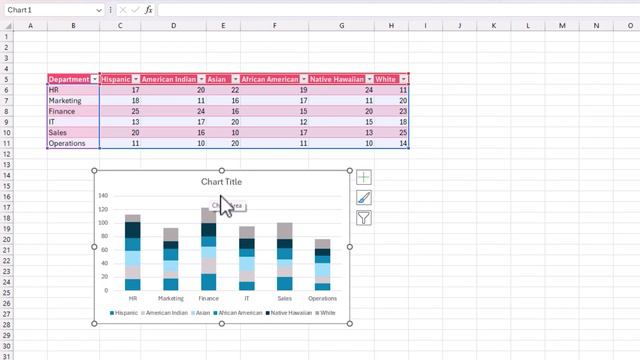The image size is (640, 360).
Task: Open the Department column filter dropdown
Action: pos(95,79)
